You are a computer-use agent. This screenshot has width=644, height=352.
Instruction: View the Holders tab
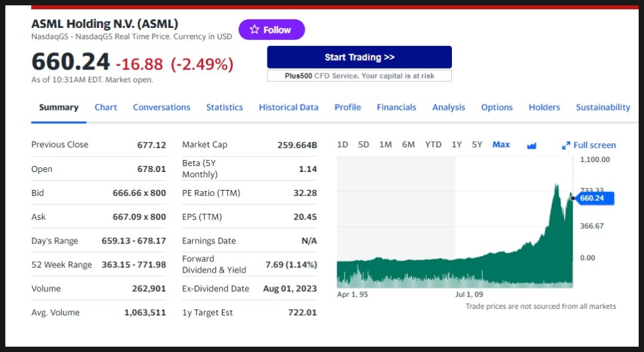[544, 107]
